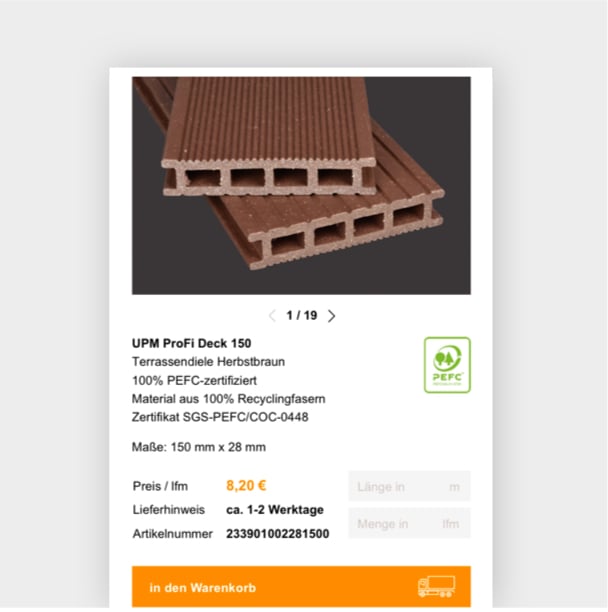608x612 pixels.
Task: Click the delivery truck icon
Action: pyautogui.click(x=436, y=586)
